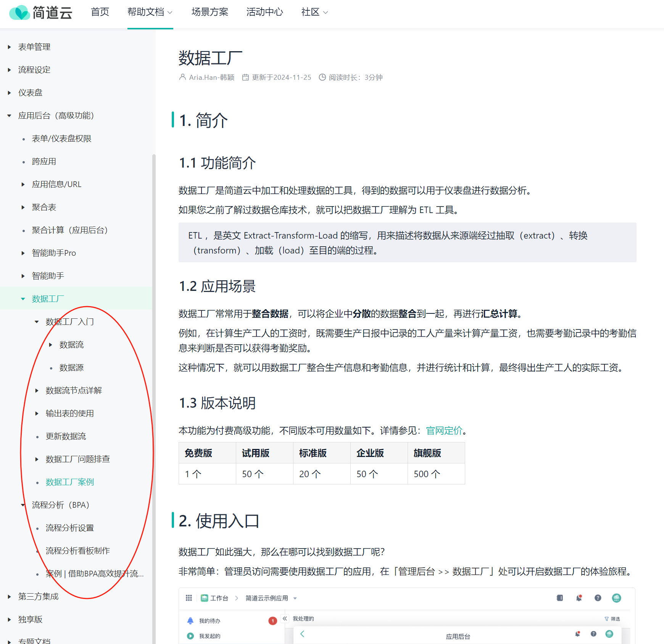Click the 1.1 功能简介 heading
664x644 pixels.
[x=218, y=163]
